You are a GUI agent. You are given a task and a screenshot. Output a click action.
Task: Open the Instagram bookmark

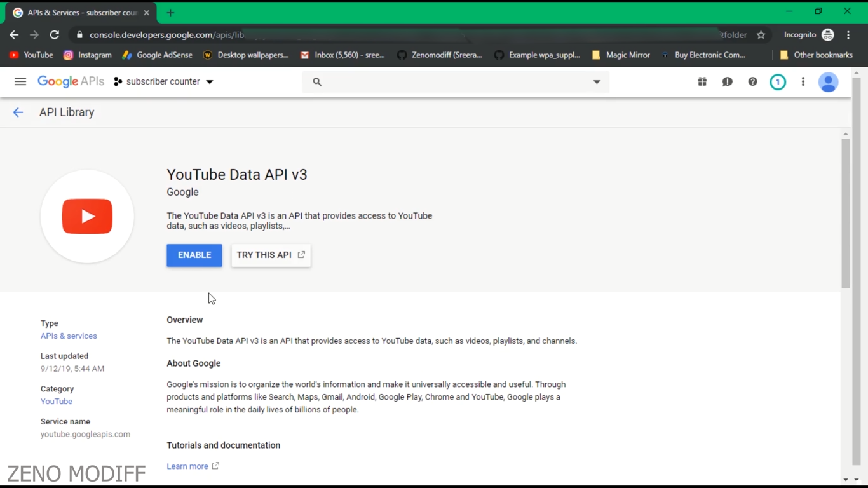tap(88, 55)
